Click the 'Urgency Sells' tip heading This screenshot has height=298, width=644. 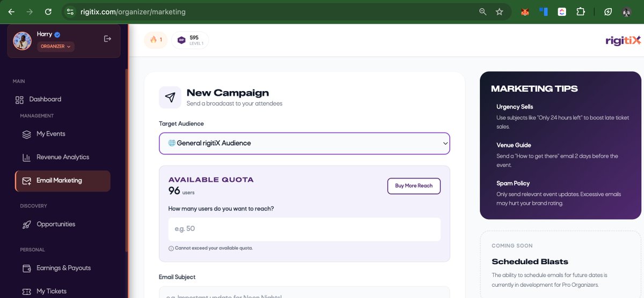click(515, 107)
